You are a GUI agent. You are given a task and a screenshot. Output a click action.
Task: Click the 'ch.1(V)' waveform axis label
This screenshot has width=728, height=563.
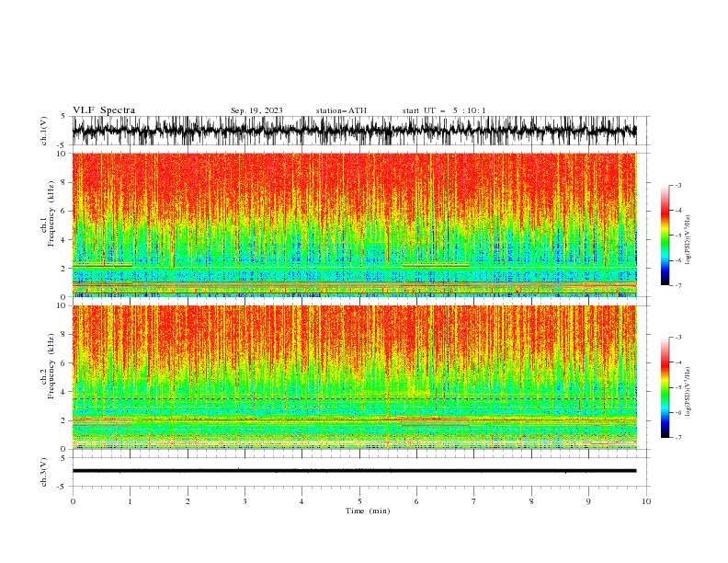coord(44,131)
